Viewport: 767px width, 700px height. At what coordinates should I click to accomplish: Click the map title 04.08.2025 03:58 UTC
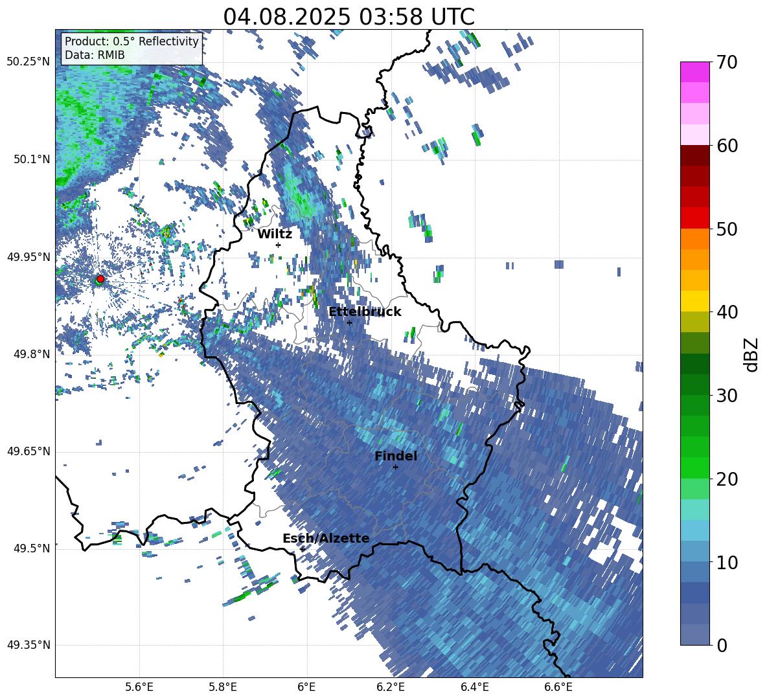coord(349,17)
